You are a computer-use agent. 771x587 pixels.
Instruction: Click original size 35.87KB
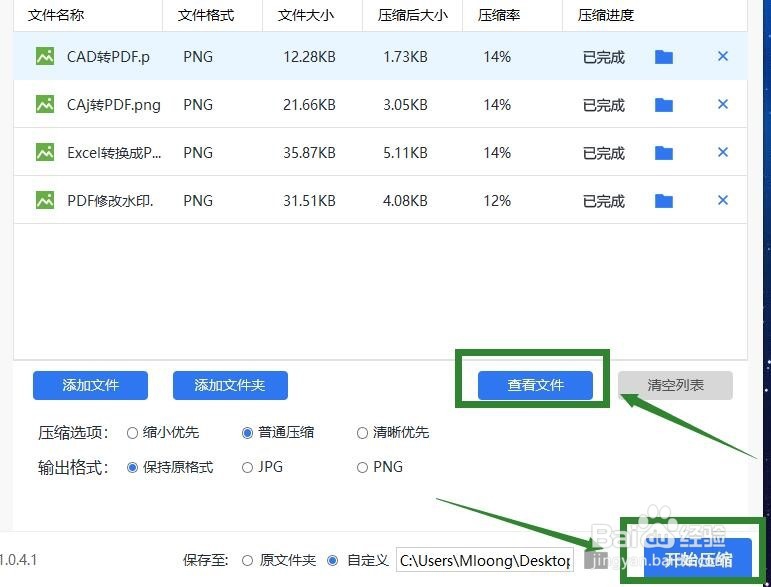tap(309, 153)
